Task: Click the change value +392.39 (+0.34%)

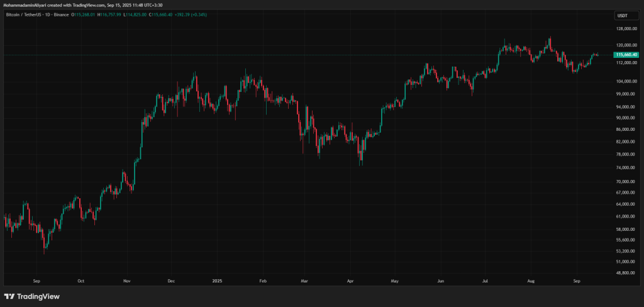Action: point(191,15)
